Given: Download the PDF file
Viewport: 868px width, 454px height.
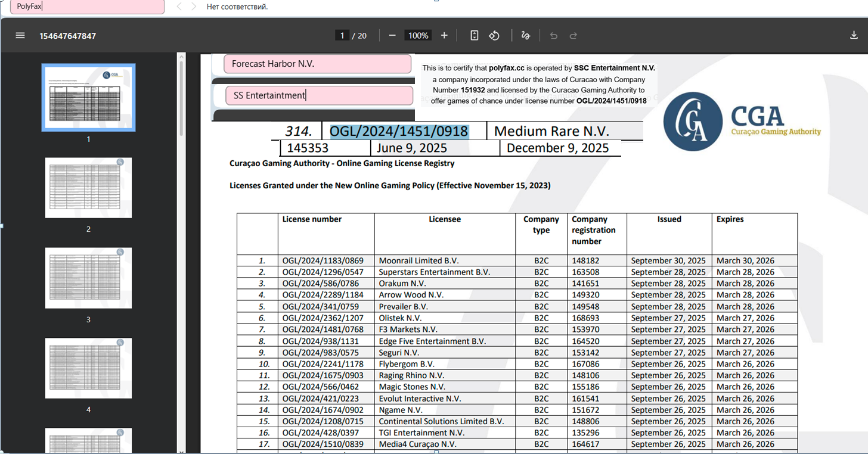Looking at the screenshot, I should [854, 35].
